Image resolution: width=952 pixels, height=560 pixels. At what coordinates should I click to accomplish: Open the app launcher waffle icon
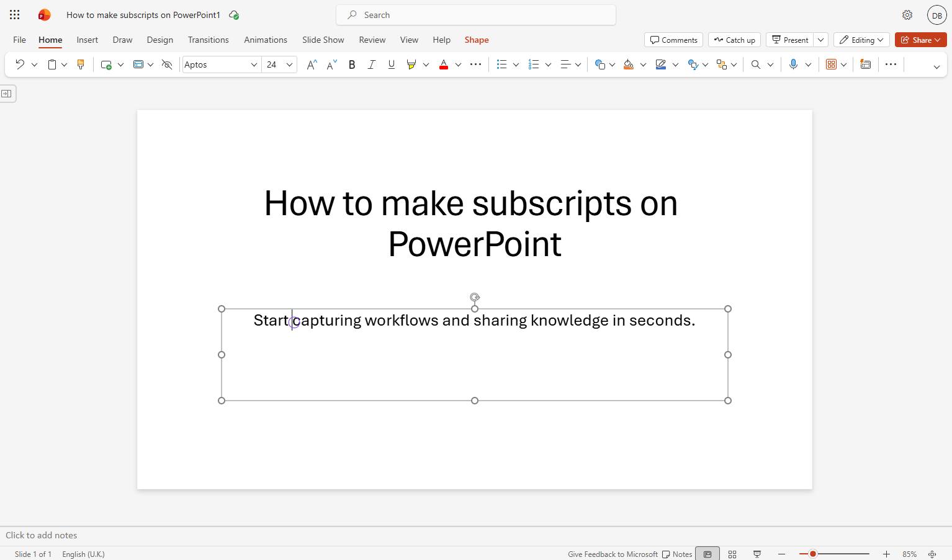(15, 15)
